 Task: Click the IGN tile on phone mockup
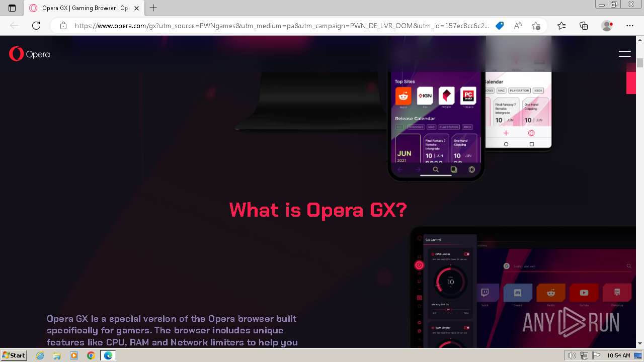[425, 96]
